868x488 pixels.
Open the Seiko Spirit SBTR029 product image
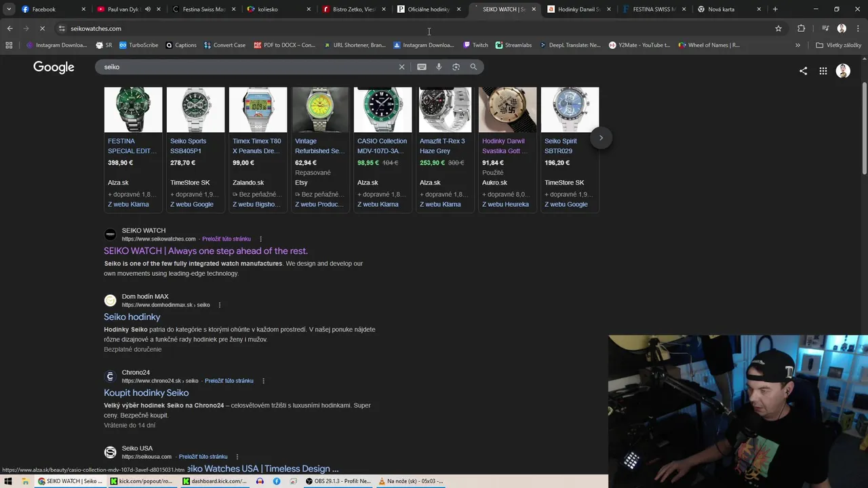570,110
